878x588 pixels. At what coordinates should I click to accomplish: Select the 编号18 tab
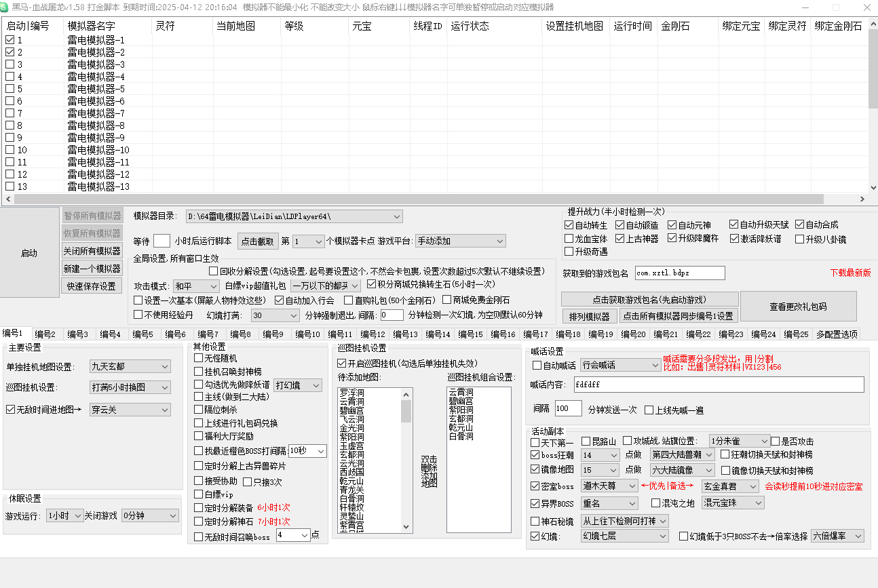coord(567,334)
